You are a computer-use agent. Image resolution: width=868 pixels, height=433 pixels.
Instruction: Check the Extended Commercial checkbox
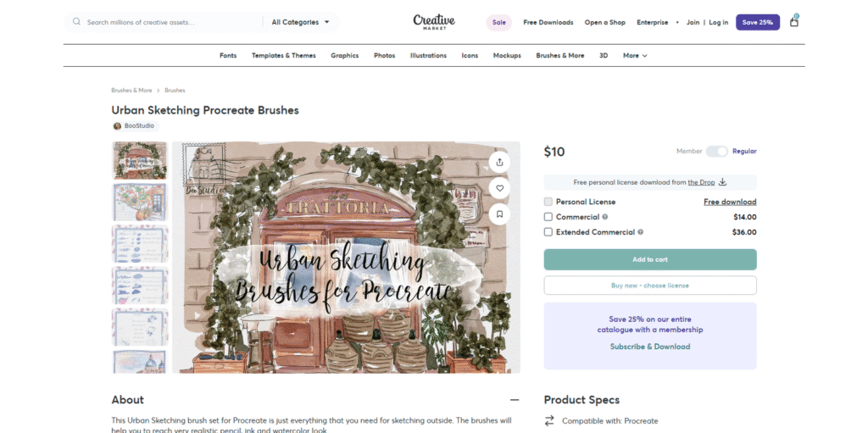548,232
